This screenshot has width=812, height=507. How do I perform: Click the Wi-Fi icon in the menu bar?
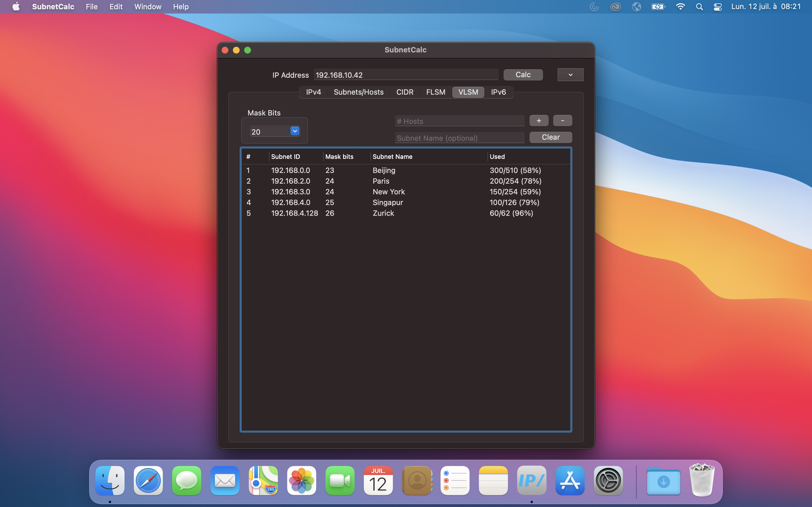tap(680, 6)
